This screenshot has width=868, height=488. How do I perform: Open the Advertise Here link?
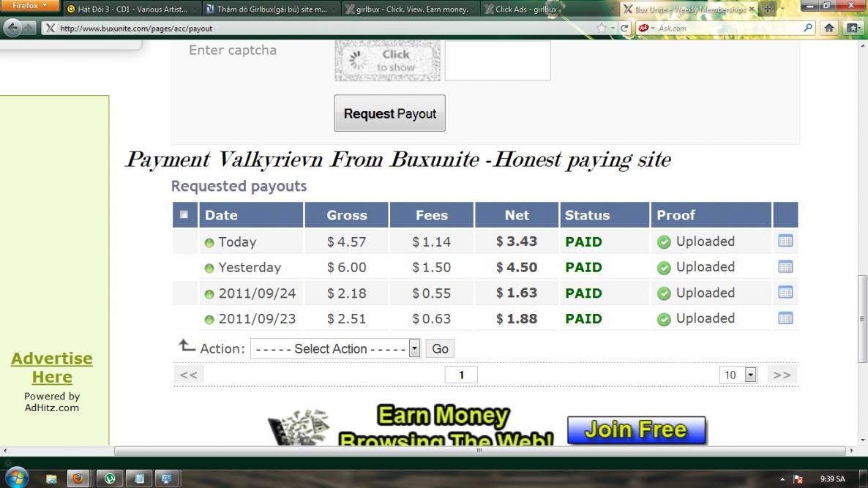[x=52, y=367]
